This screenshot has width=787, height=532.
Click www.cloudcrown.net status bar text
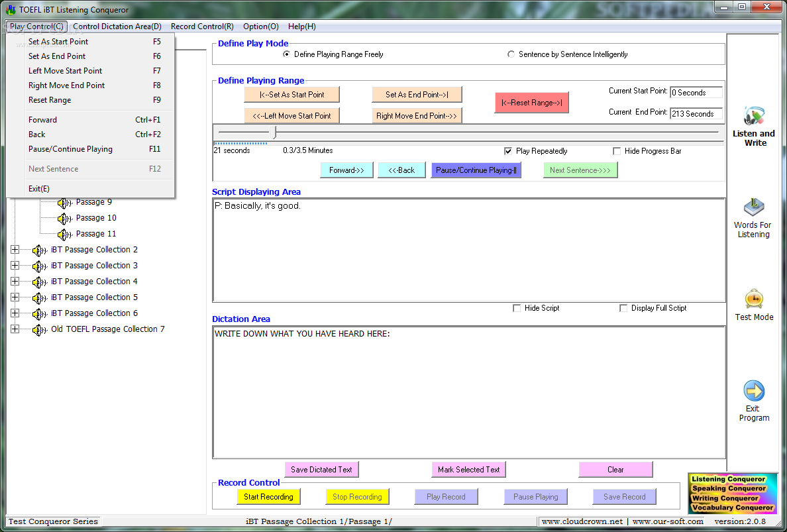[582, 521]
